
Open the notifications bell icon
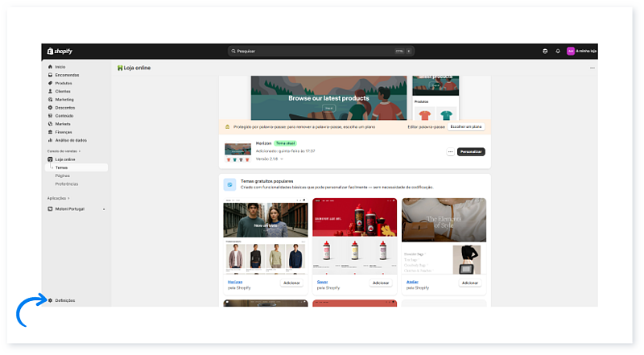tap(558, 51)
